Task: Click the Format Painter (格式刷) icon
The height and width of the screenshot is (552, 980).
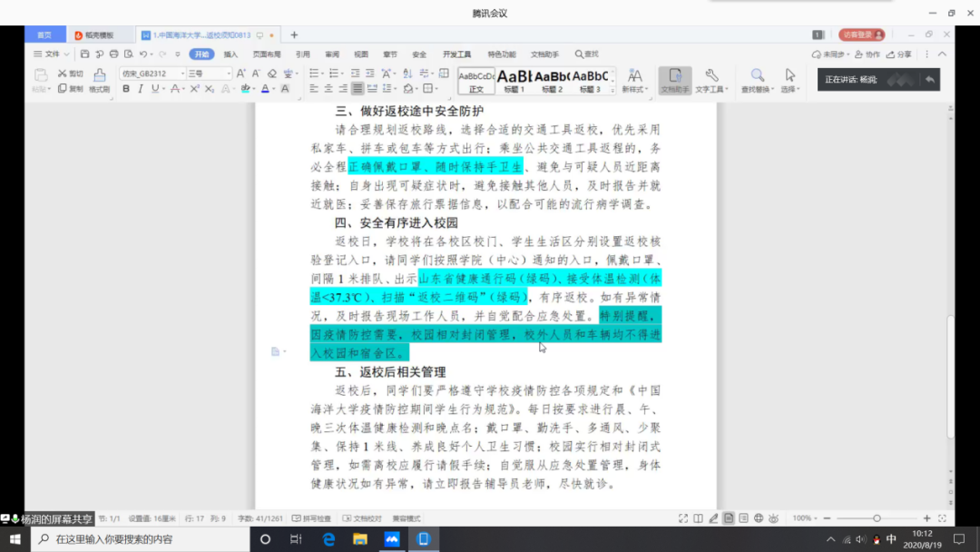Action: 100,75
